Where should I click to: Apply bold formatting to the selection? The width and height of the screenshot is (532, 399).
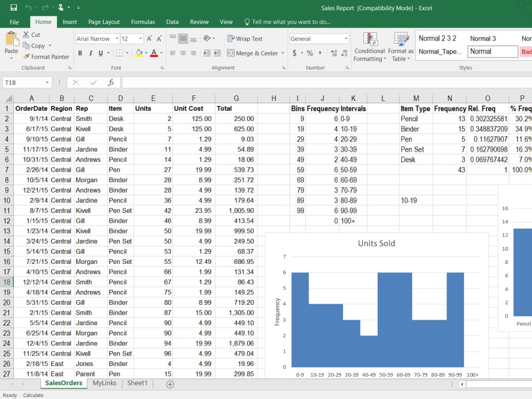[80, 53]
